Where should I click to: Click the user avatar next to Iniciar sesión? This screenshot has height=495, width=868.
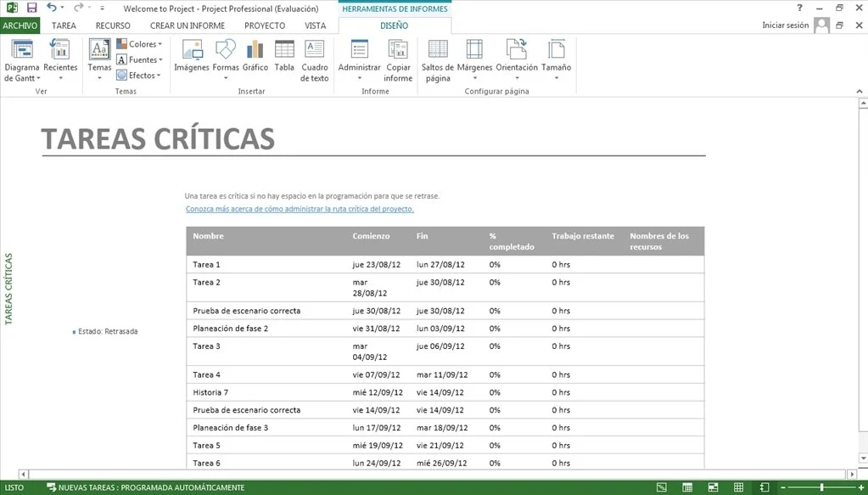click(x=821, y=25)
